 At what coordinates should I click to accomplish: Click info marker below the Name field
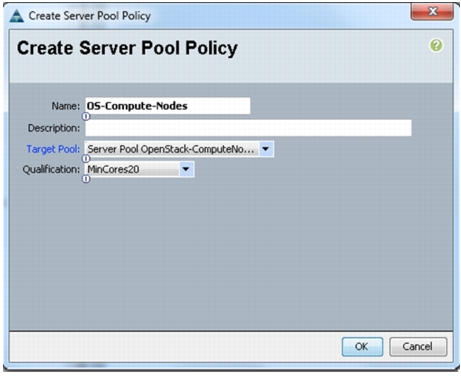[86, 116]
